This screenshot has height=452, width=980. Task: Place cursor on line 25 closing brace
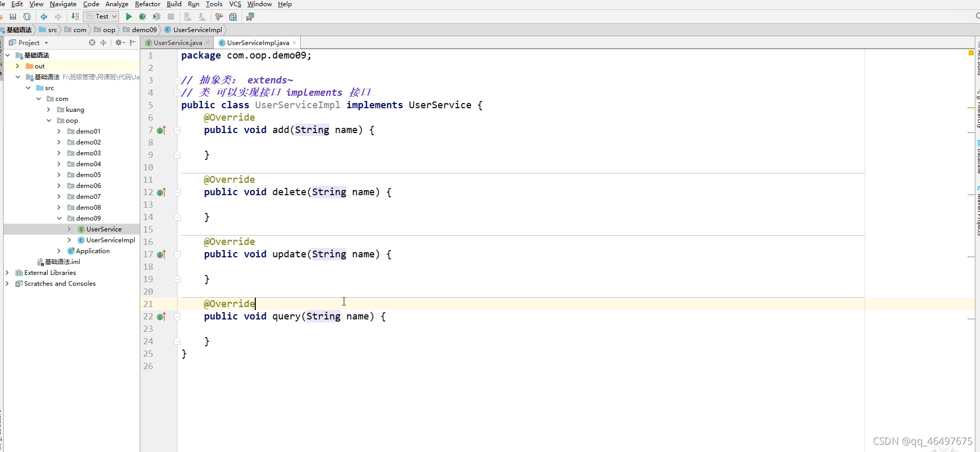184,354
